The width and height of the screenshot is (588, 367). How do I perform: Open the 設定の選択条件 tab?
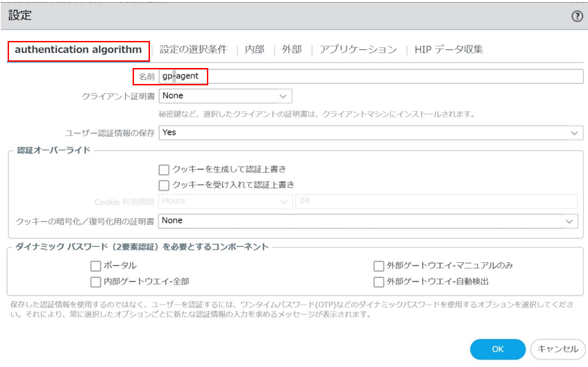tap(194, 49)
